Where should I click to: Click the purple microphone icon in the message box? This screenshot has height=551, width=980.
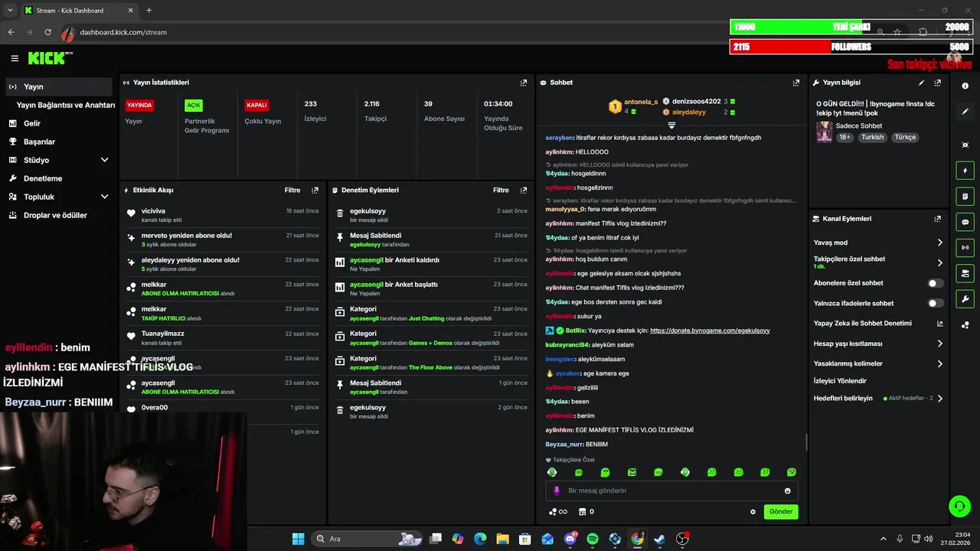pos(557,491)
